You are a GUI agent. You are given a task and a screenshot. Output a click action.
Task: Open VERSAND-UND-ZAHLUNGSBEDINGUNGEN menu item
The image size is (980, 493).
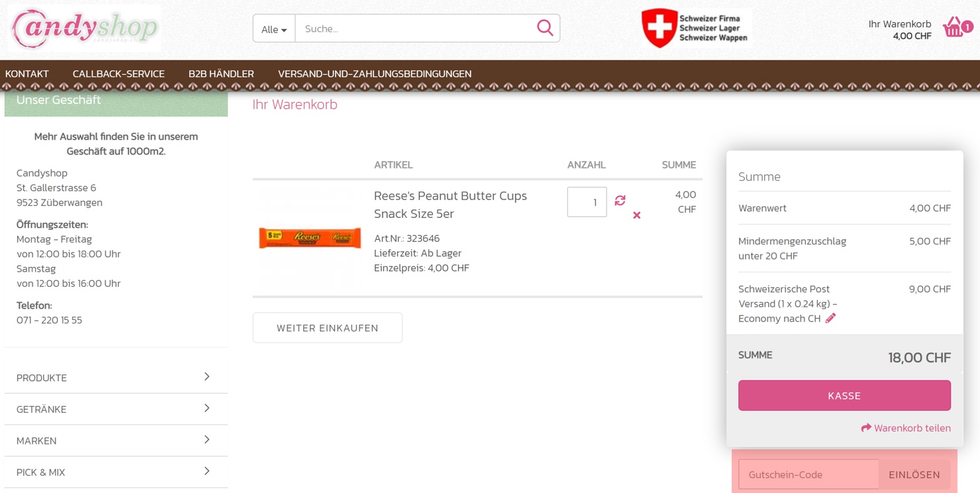point(375,74)
